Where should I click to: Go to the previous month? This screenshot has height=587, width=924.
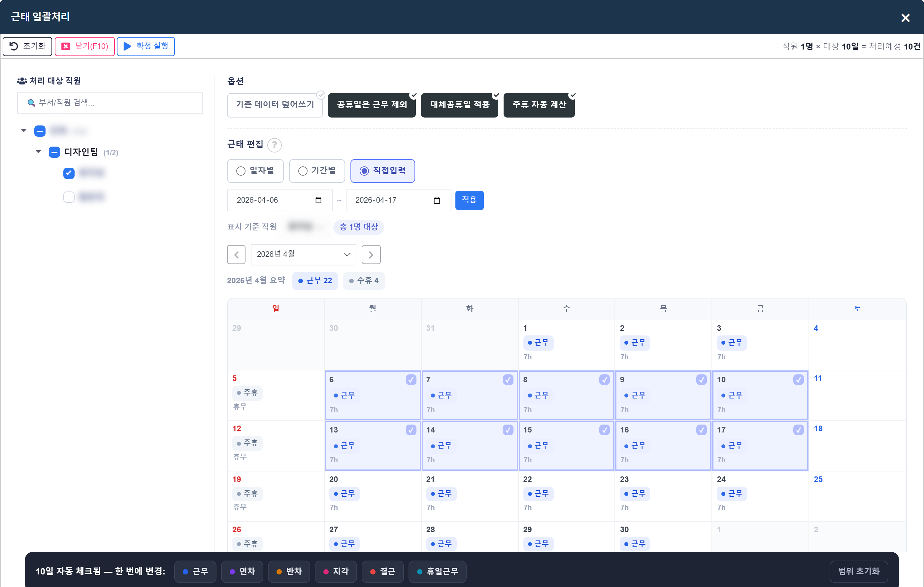[236, 255]
